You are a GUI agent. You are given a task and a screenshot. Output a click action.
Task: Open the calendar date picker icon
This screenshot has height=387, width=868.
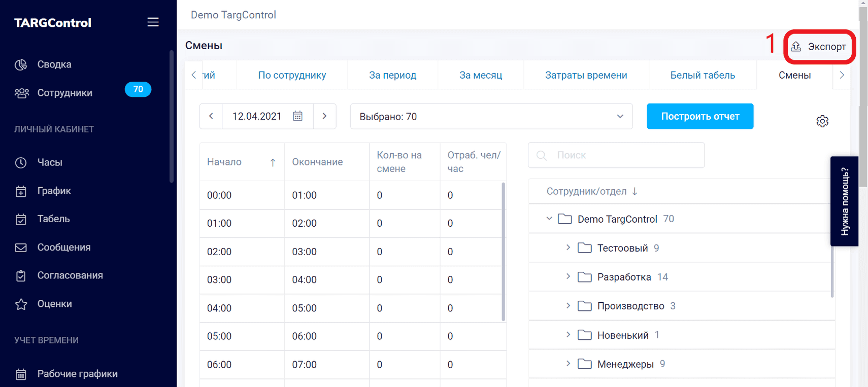click(x=298, y=116)
